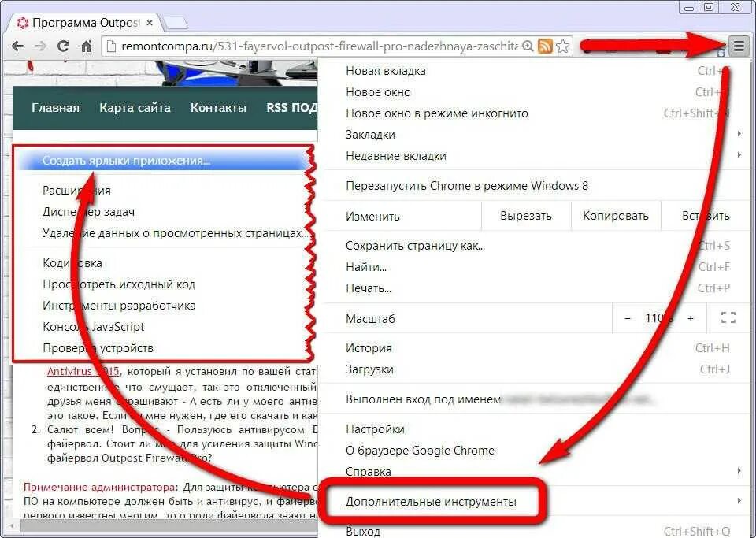Click the Forward navigation arrow

click(x=41, y=46)
